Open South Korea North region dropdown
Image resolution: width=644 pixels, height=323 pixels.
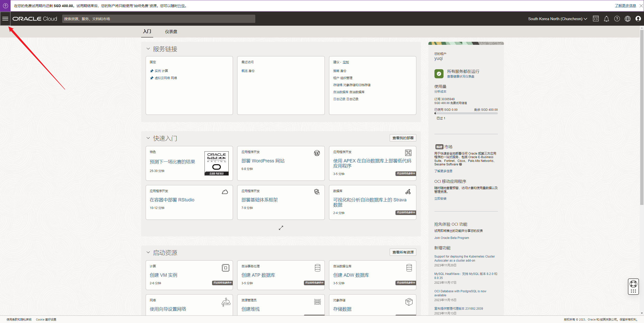[x=557, y=19]
